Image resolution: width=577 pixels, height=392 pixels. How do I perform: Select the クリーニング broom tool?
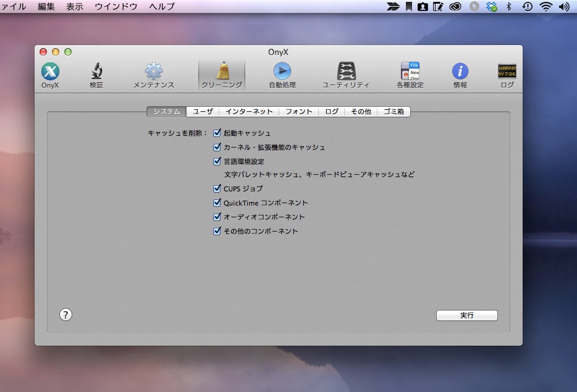click(x=222, y=75)
